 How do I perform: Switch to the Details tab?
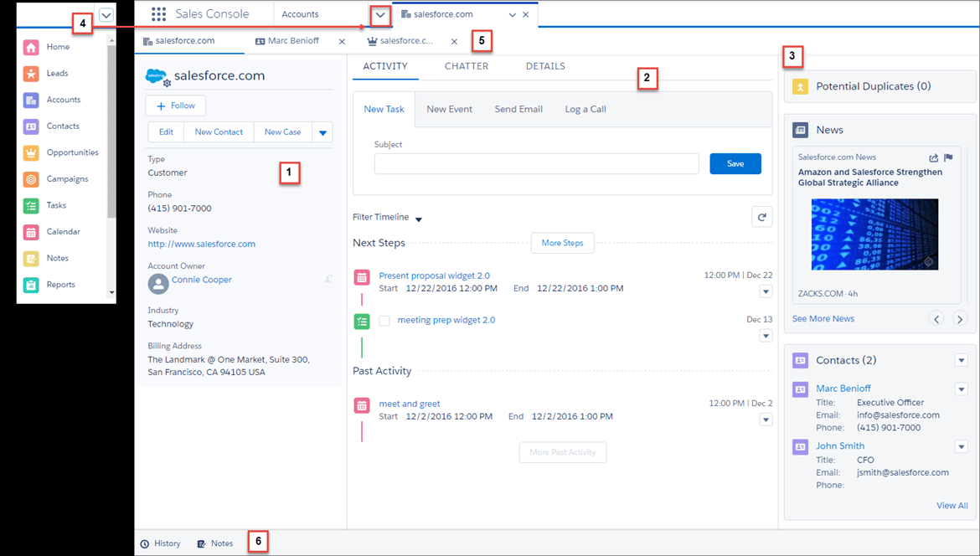point(545,66)
